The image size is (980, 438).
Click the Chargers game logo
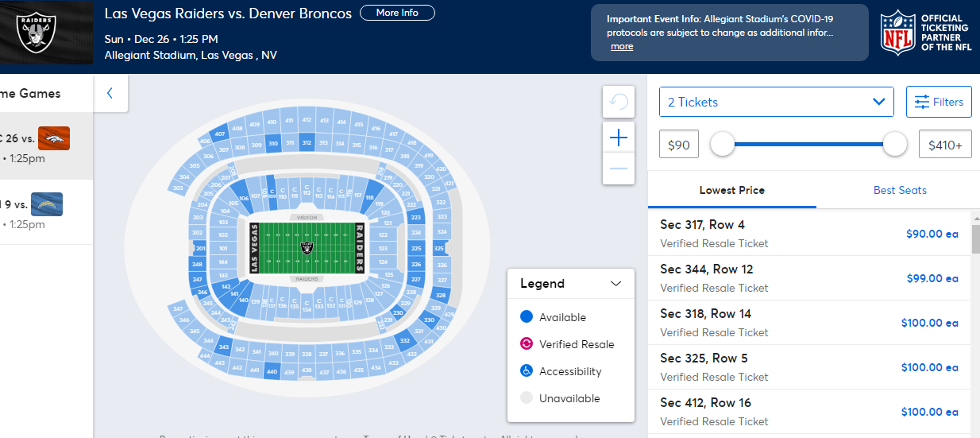pos(47,205)
